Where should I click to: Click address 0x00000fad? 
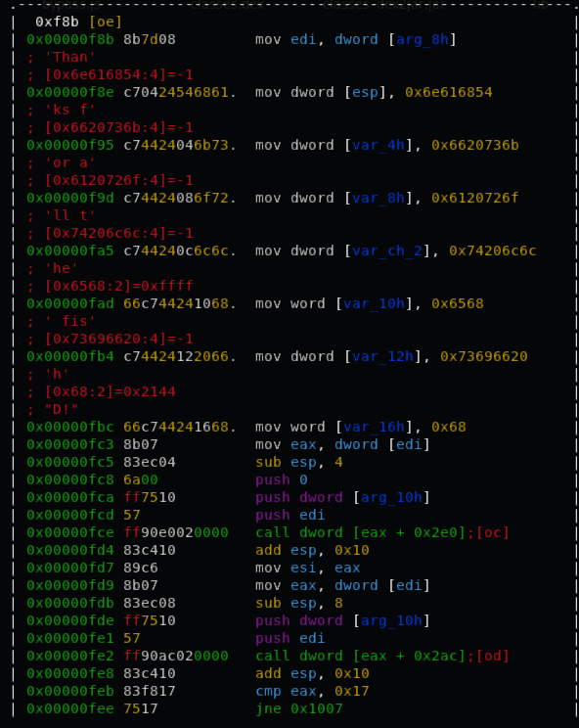70,304
